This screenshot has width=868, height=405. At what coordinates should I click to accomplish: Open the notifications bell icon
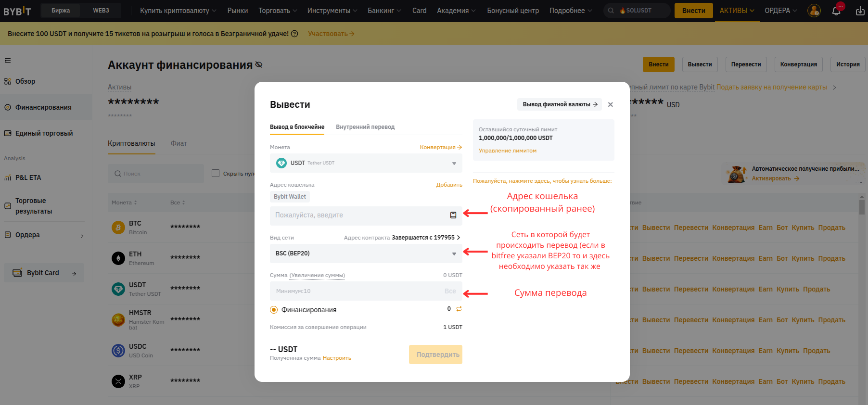[836, 11]
